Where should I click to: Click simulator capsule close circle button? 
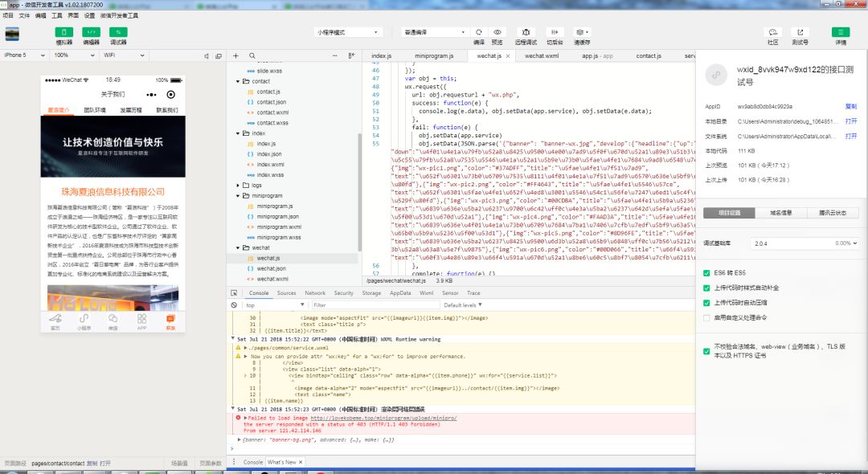[171, 95]
